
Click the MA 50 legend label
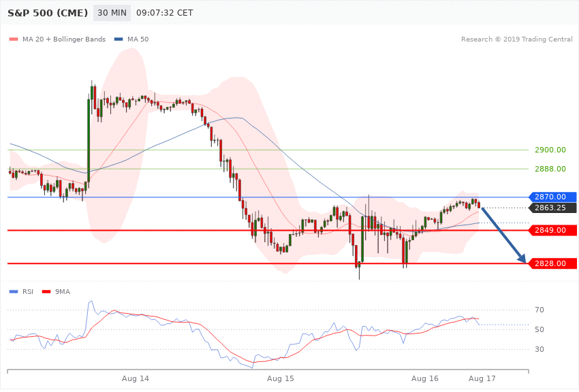138,39
